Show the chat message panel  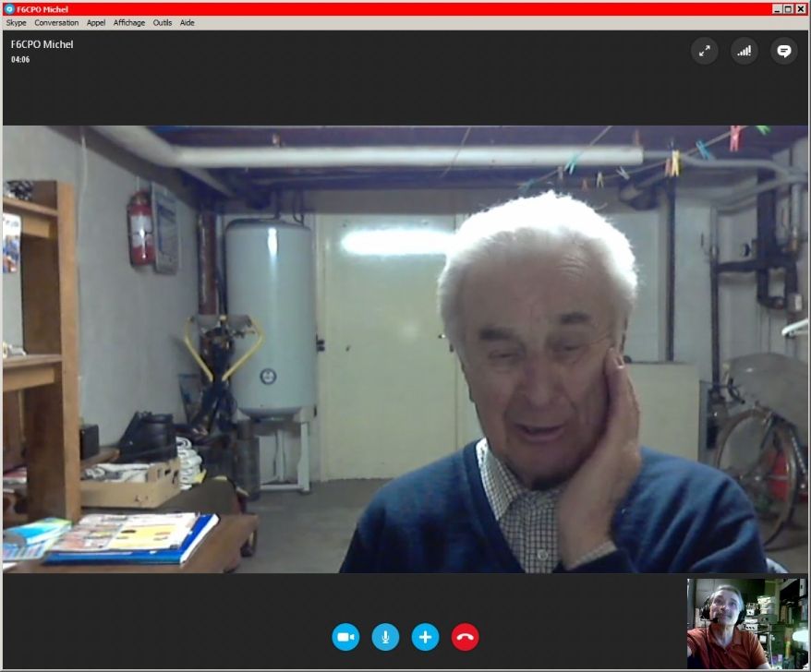pyautogui.click(x=784, y=51)
